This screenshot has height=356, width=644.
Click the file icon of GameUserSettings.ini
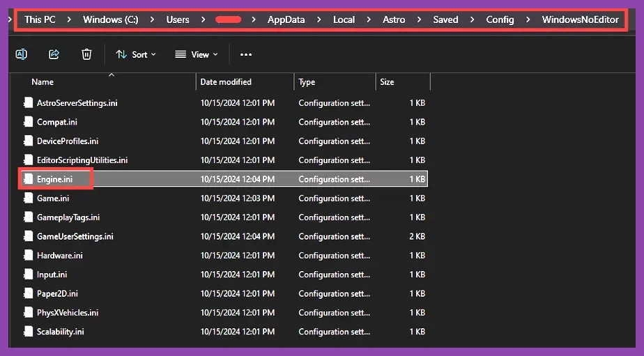point(29,236)
